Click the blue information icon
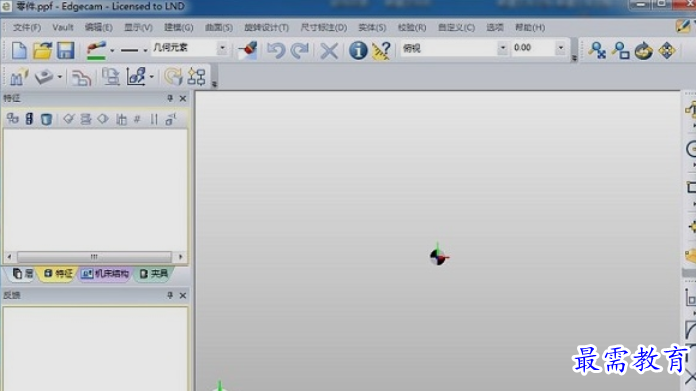The width and height of the screenshot is (696, 391). pyautogui.click(x=358, y=50)
